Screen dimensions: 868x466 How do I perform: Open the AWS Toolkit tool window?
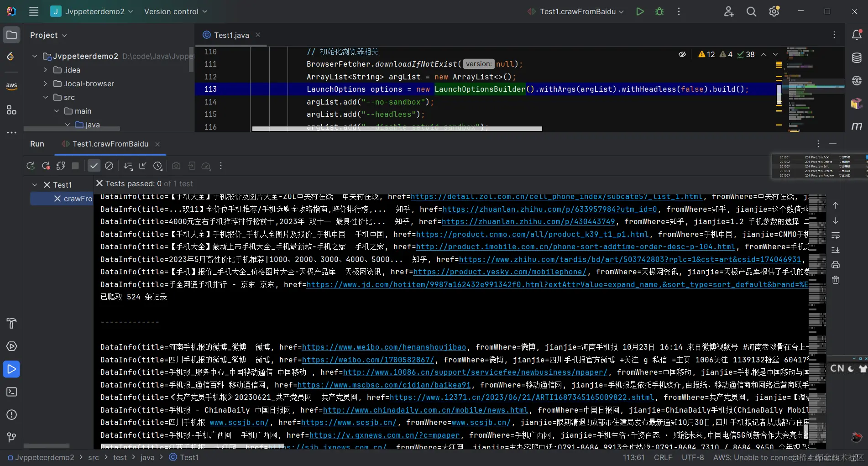pyautogui.click(x=11, y=85)
